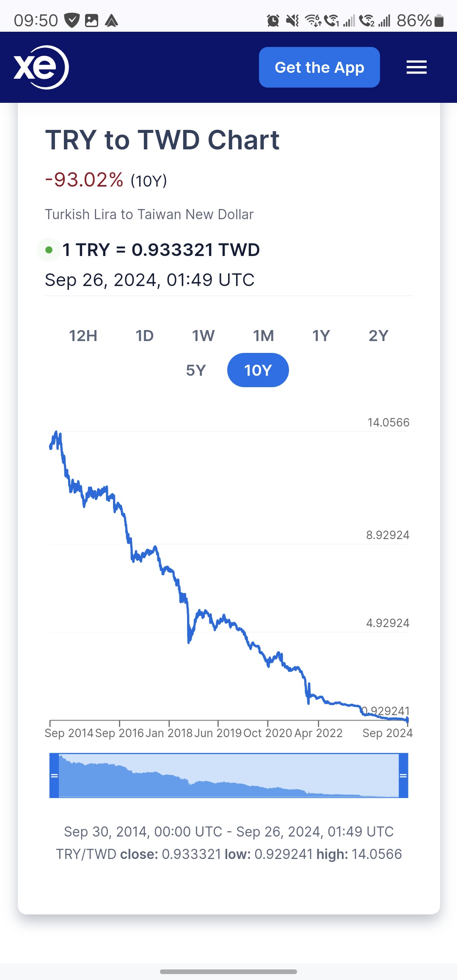Select the 12H time range
Screen dimensions: 457x980
(x=83, y=336)
